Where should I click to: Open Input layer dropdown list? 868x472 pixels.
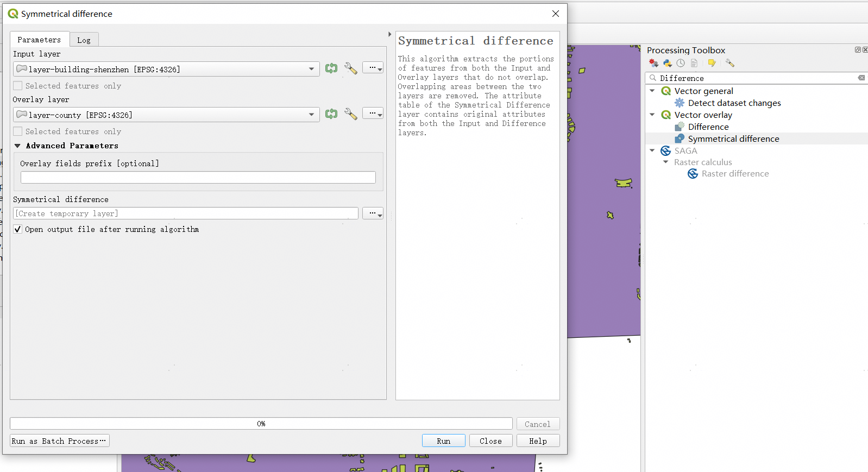pos(311,69)
